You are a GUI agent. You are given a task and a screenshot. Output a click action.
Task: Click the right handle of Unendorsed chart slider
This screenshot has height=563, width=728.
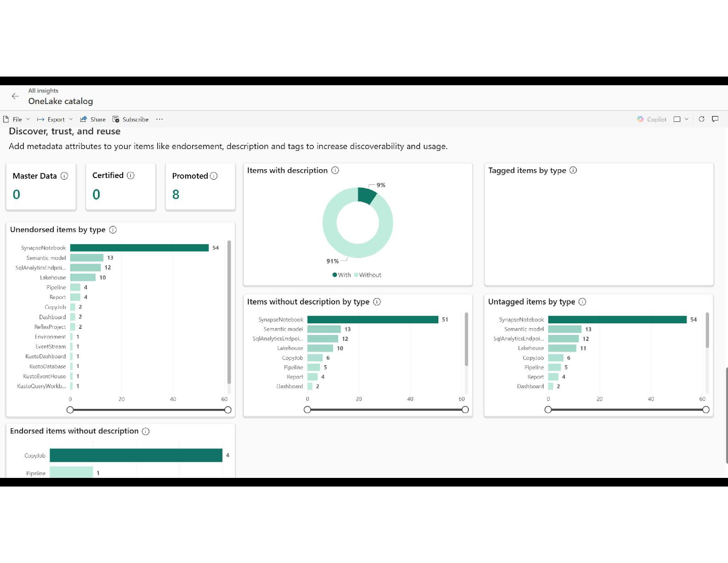(228, 410)
